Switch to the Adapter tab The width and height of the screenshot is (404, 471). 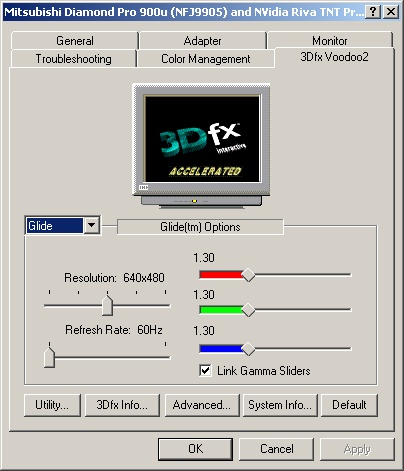[x=202, y=41]
